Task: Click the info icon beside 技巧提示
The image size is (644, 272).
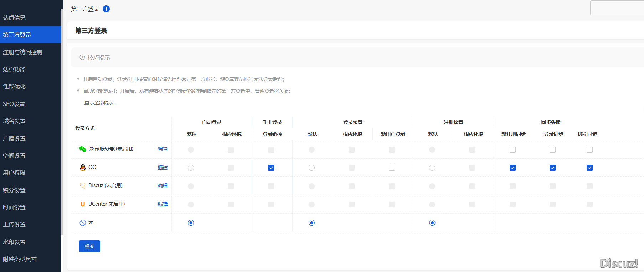Action: [82, 57]
